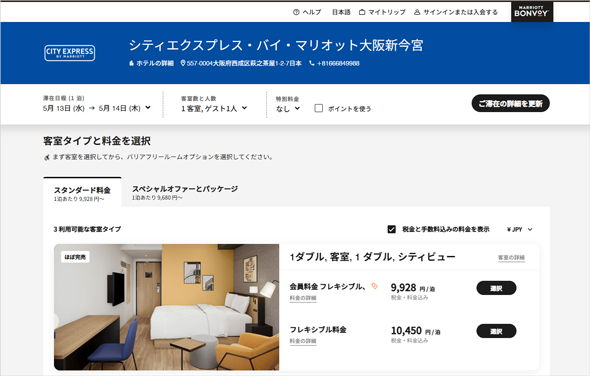Enable the ポイントを使う checkbox
This screenshot has height=376, width=590.
point(319,108)
